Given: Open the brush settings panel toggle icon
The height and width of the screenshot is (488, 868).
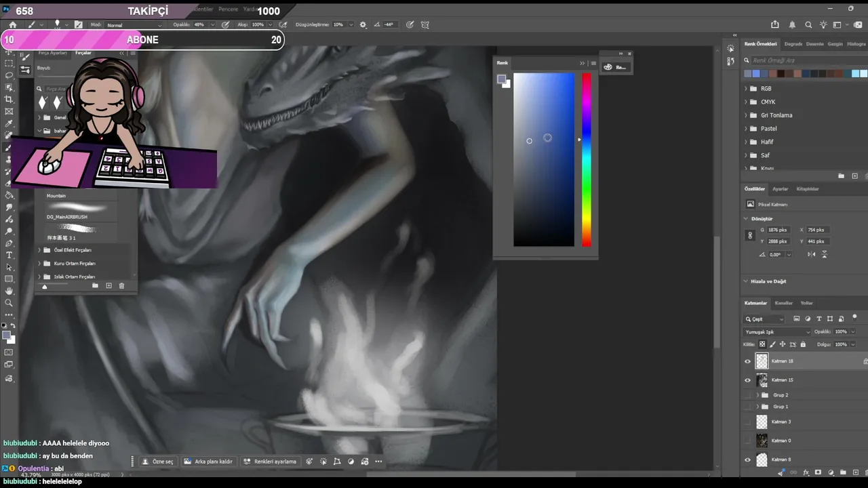Looking at the screenshot, I should (79, 25).
